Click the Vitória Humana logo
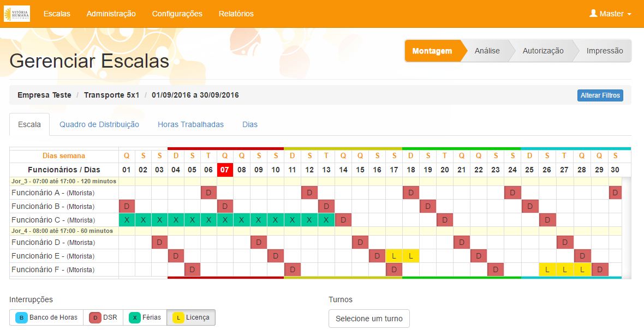 [x=17, y=14]
